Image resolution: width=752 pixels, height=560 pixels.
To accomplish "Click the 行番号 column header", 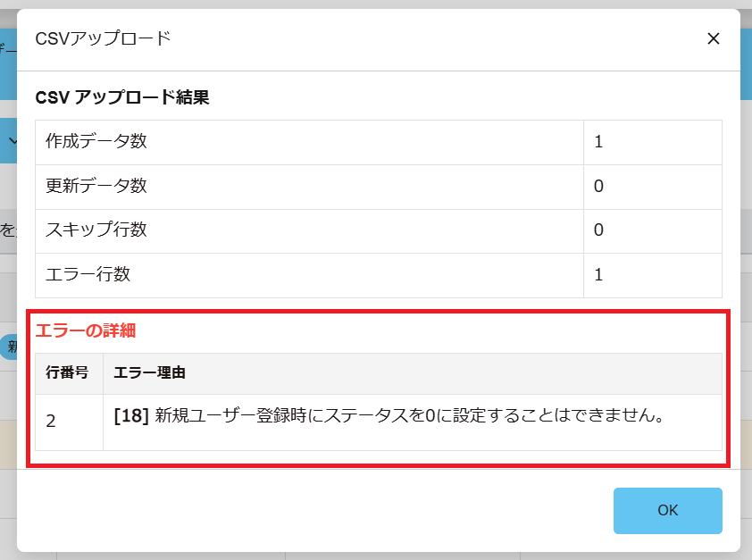I will pyautogui.click(x=68, y=372).
